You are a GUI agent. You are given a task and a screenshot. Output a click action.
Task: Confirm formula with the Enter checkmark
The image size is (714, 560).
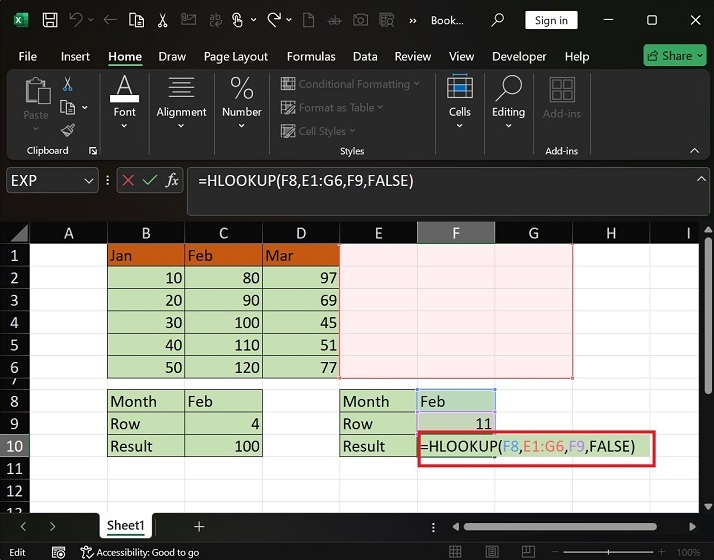[150, 180]
